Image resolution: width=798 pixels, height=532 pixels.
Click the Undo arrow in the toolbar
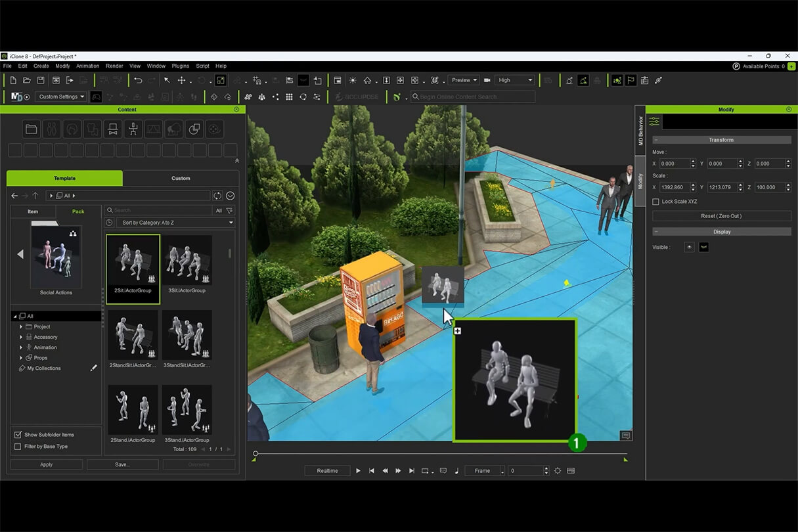click(138, 80)
